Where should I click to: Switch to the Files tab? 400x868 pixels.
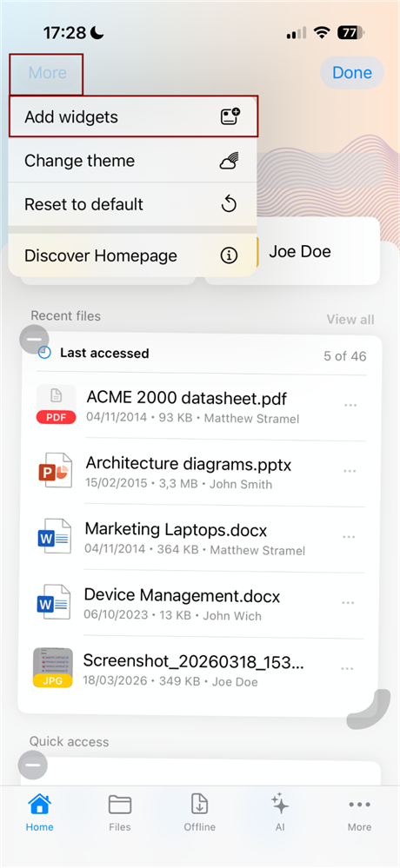coord(120,812)
